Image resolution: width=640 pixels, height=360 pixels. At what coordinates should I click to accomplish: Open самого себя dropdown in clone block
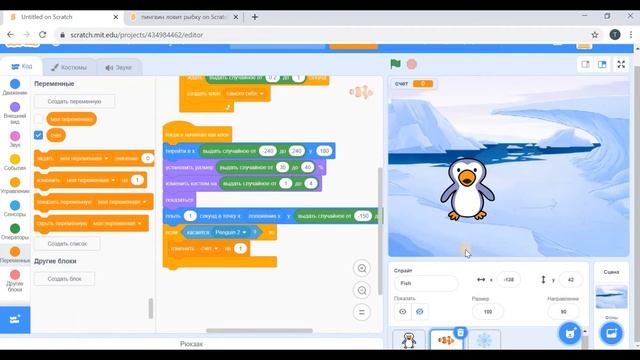point(244,93)
